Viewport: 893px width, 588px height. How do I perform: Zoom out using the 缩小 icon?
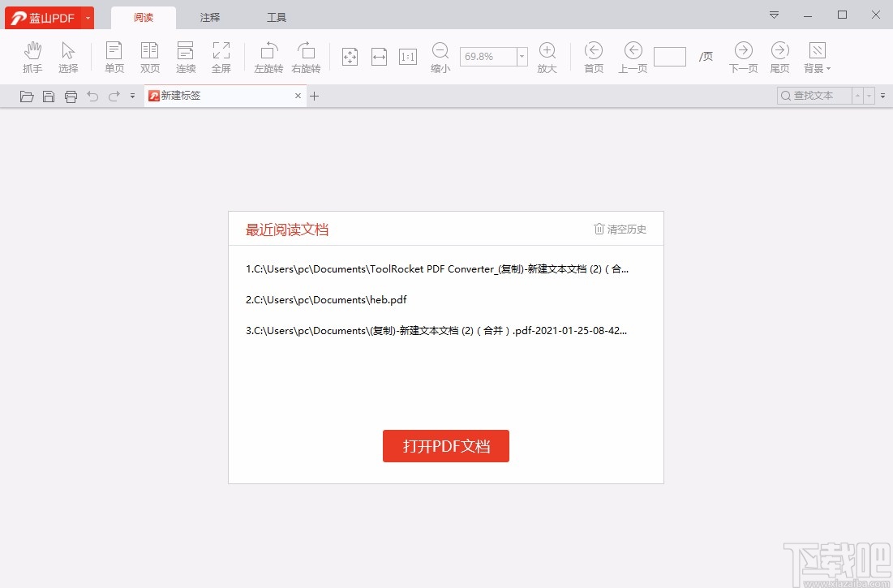[x=440, y=56]
